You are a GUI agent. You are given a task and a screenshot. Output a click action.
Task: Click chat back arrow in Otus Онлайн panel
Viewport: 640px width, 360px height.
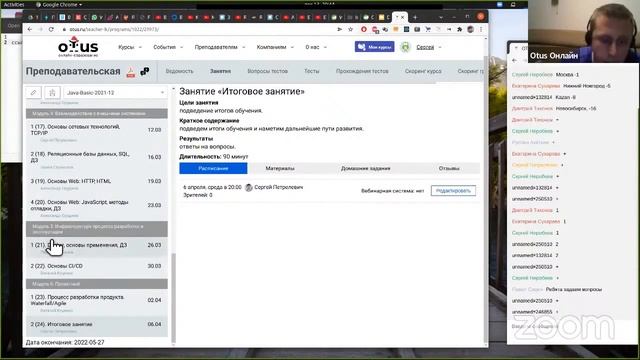coord(514,60)
